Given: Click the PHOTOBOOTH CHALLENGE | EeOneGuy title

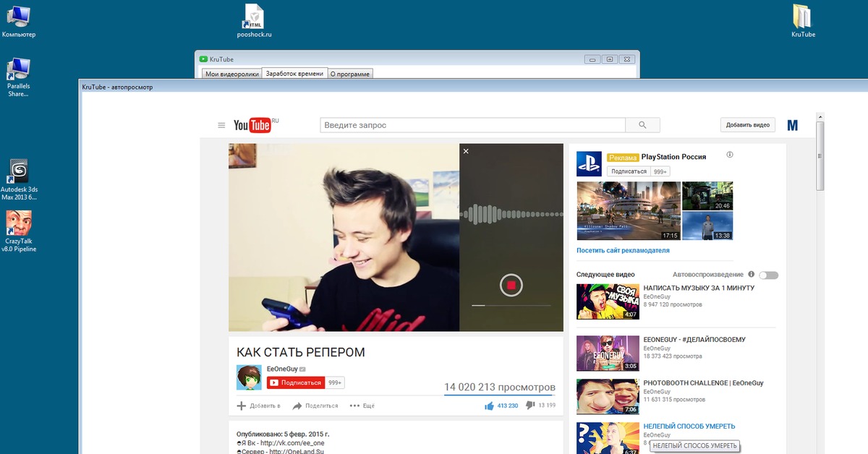Looking at the screenshot, I should click(x=703, y=382).
